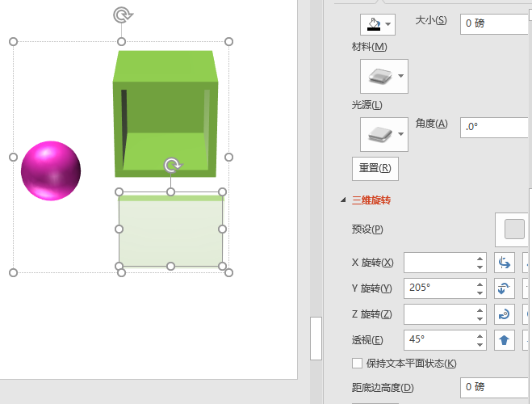The image size is (532, 404).
Task: Click the perspective narrow arrow icon
Action: [505, 340]
